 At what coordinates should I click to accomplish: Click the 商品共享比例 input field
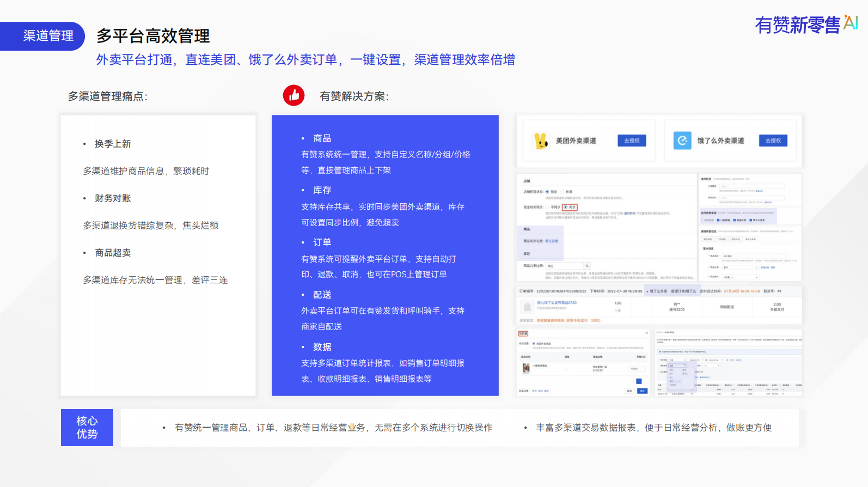tap(565, 266)
